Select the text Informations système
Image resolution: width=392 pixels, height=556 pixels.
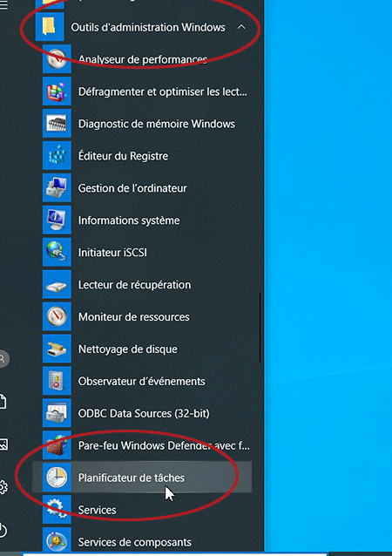click(x=129, y=220)
